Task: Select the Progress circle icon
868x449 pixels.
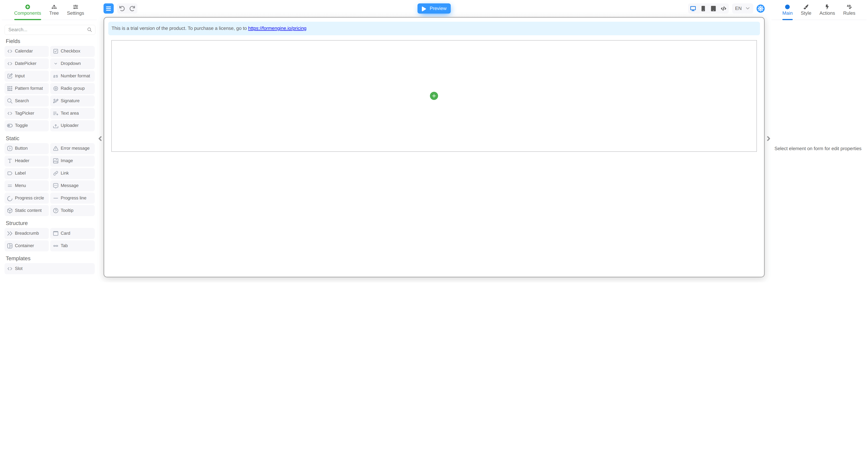Action: click(10, 198)
